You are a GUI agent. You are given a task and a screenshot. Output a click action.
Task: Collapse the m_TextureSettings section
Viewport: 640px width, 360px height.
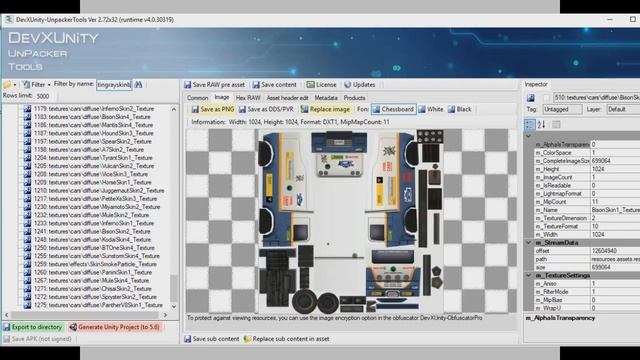[529, 276]
